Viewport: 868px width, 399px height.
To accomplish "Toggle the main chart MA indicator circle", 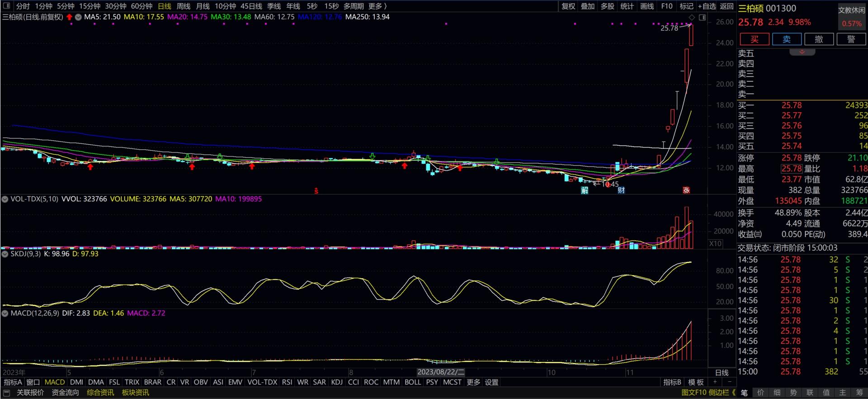I will pyautogui.click(x=78, y=17).
